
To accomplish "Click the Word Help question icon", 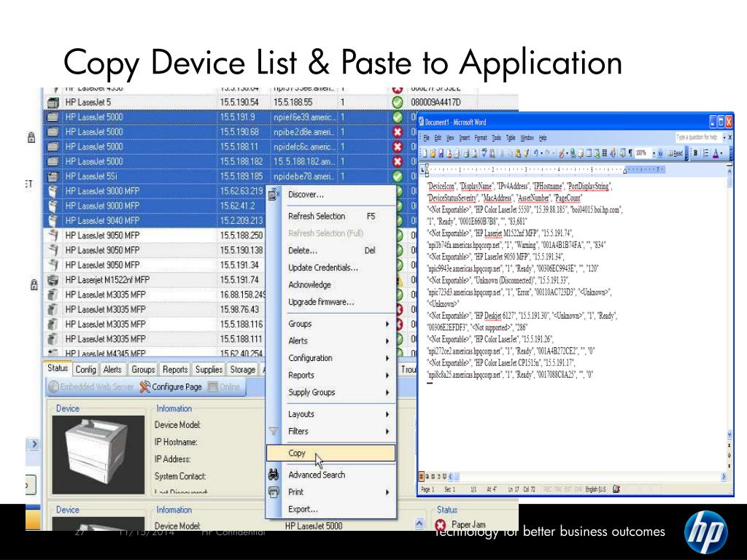I will click(x=660, y=153).
